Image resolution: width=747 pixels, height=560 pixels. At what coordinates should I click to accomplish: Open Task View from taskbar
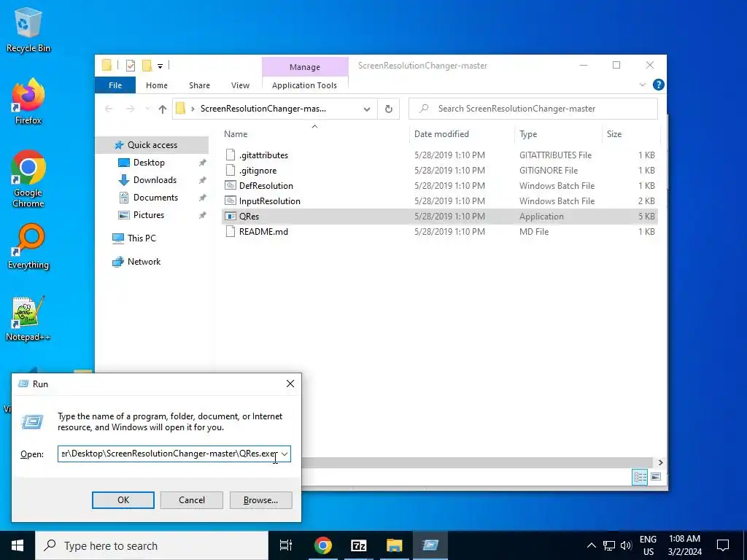pyautogui.click(x=286, y=545)
